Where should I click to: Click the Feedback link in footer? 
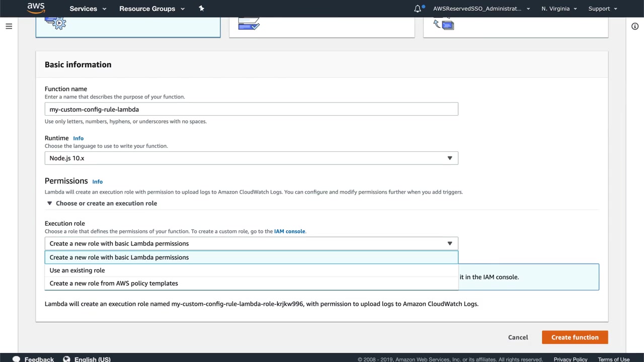click(39, 359)
